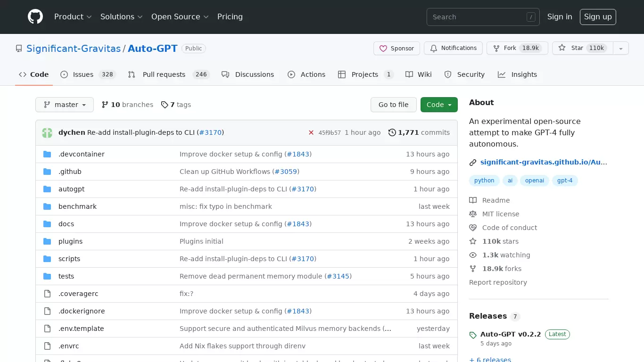644x362 pixels.
Task: Click the ai topic tag
Action: click(x=510, y=181)
